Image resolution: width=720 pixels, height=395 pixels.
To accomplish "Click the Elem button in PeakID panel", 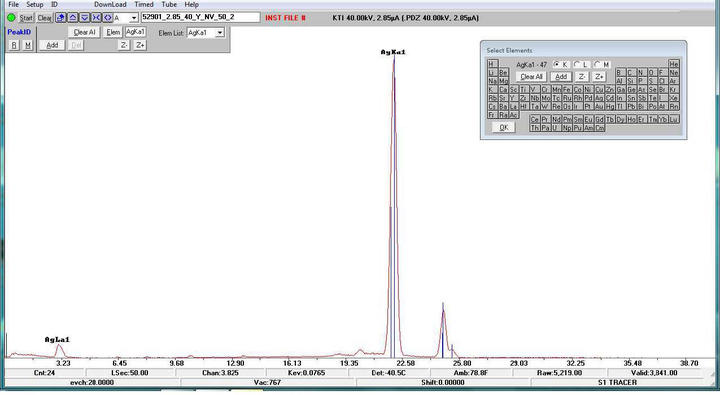I will tap(113, 32).
